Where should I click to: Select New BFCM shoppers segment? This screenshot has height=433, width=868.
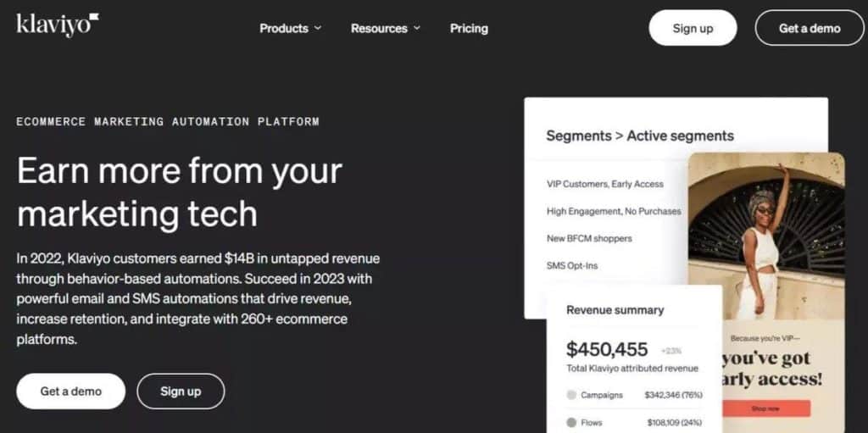coord(589,238)
